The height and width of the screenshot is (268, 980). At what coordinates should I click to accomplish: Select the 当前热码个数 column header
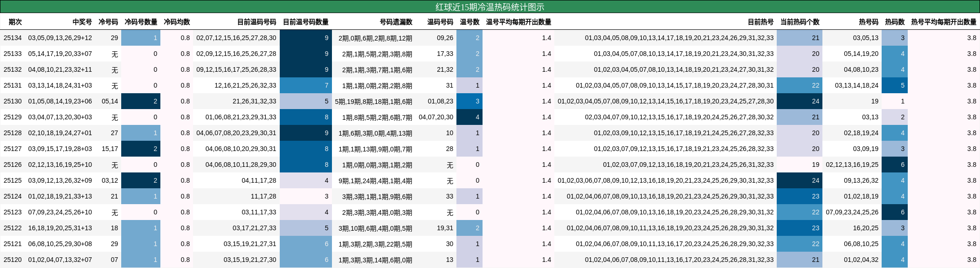(x=800, y=22)
